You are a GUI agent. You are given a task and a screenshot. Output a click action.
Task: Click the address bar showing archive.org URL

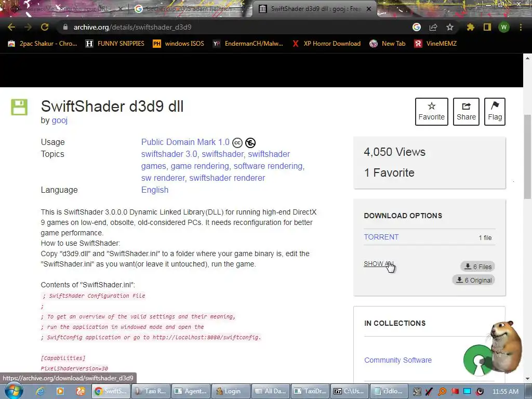[234, 27]
